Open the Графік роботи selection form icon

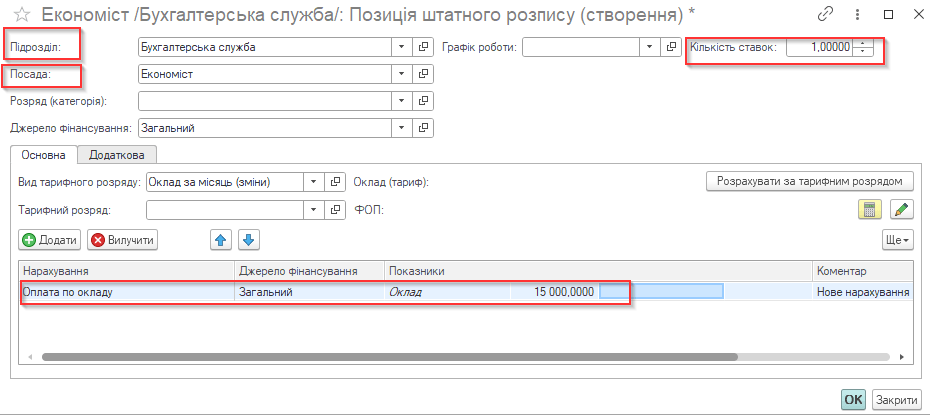(x=671, y=47)
